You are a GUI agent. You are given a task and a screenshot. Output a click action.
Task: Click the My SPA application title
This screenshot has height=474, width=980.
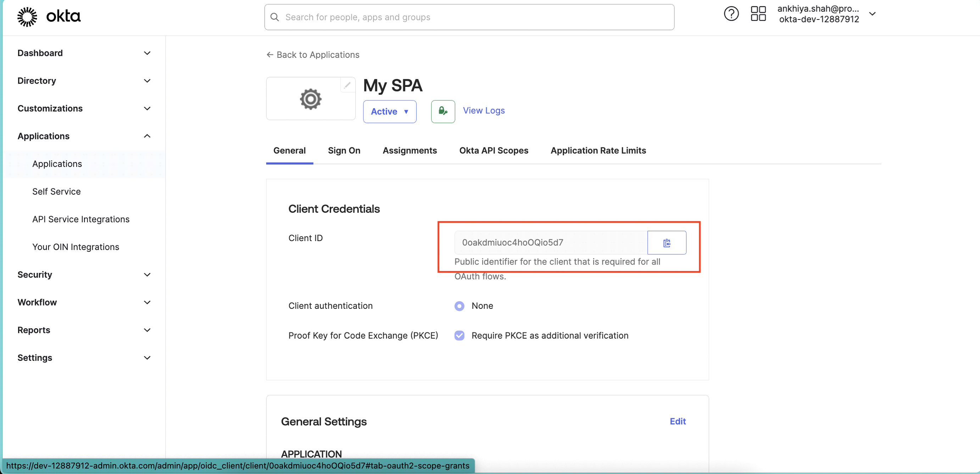pos(392,85)
